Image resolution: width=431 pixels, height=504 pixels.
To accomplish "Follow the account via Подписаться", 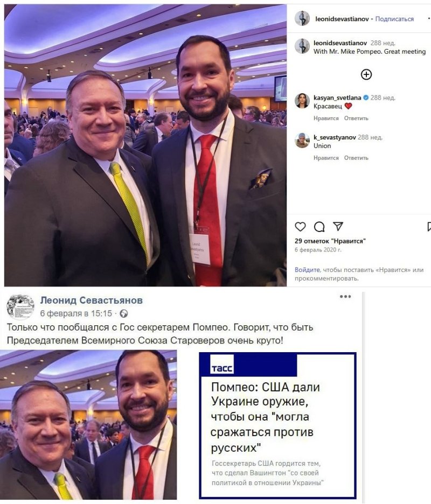I will 394,19.
